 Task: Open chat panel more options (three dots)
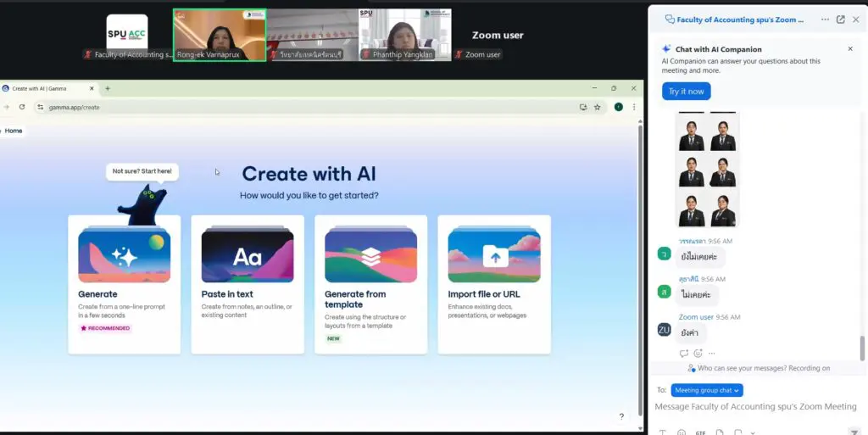825,20
